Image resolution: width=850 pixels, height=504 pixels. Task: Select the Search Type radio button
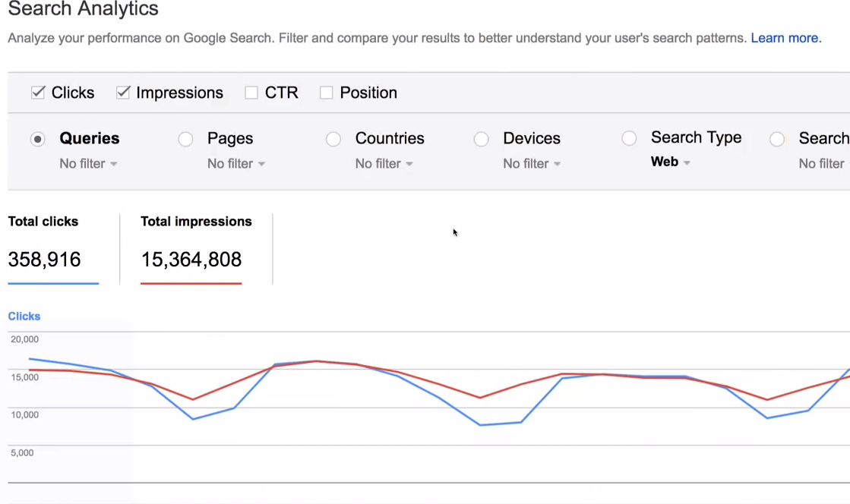point(629,138)
